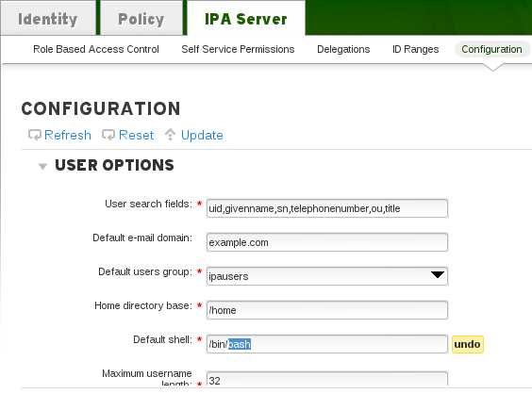Click the Home directory base field
Viewport: 532px width, 410px height.
(327, 310)
